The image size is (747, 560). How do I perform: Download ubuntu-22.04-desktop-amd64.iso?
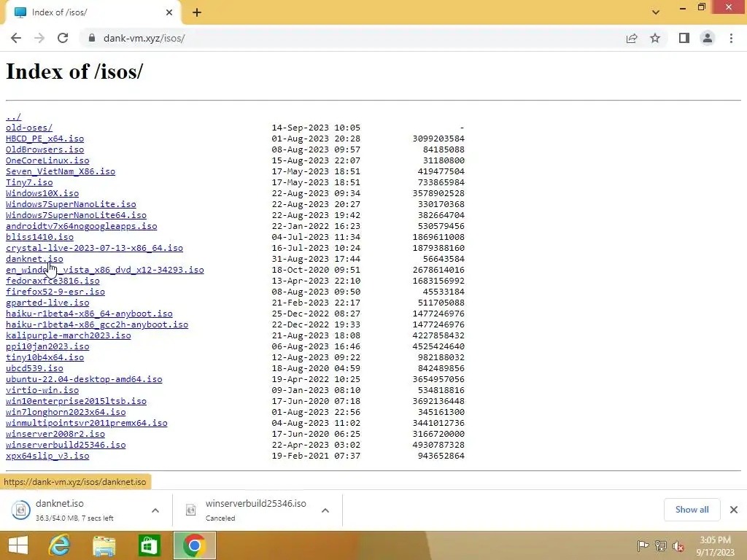point(84,379)
